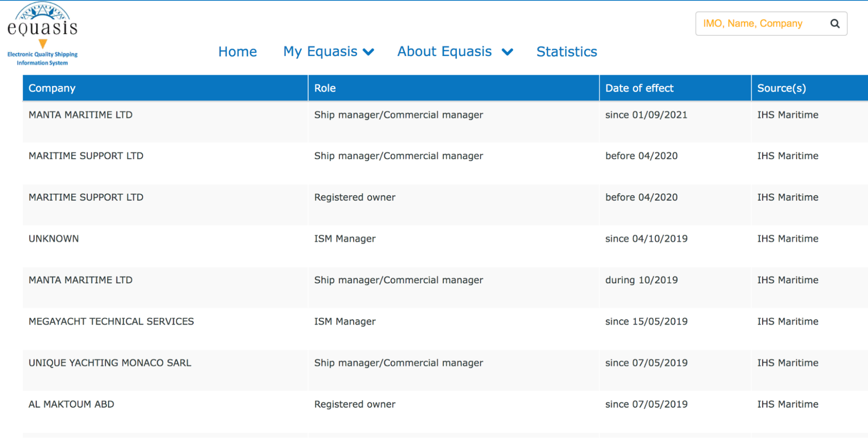This screenshot has height=438, width=868.
Task: Click the Source(s) column header
Action: (810, 88)
